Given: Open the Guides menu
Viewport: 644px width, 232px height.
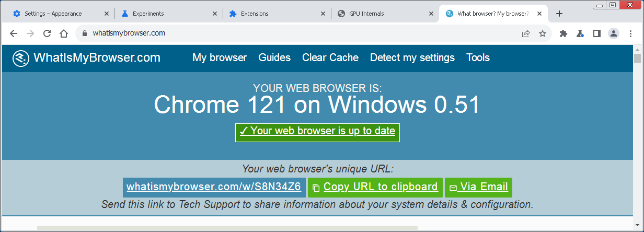Looking at the screenshot, I should 274,57.
